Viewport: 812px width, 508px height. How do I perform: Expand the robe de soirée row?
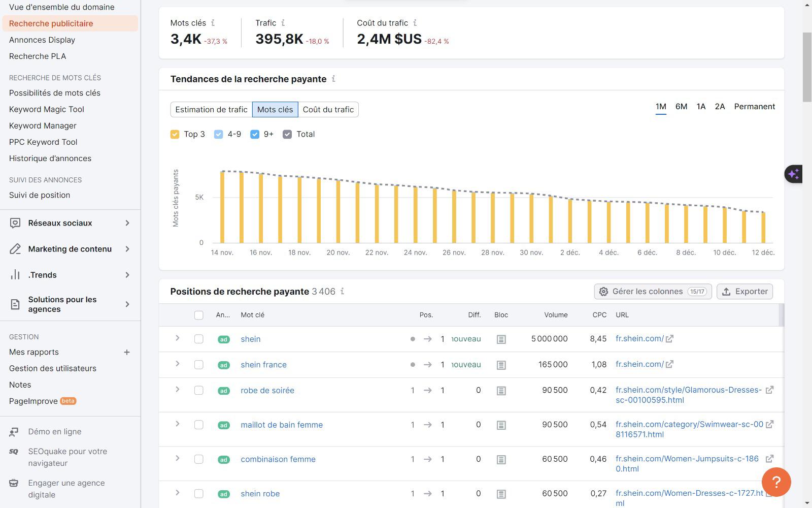pyautogui.click(x=177, y=389)
